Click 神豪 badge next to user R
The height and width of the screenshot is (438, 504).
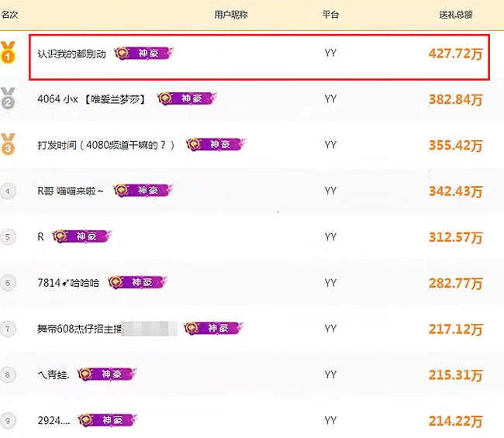coord(82,236)
